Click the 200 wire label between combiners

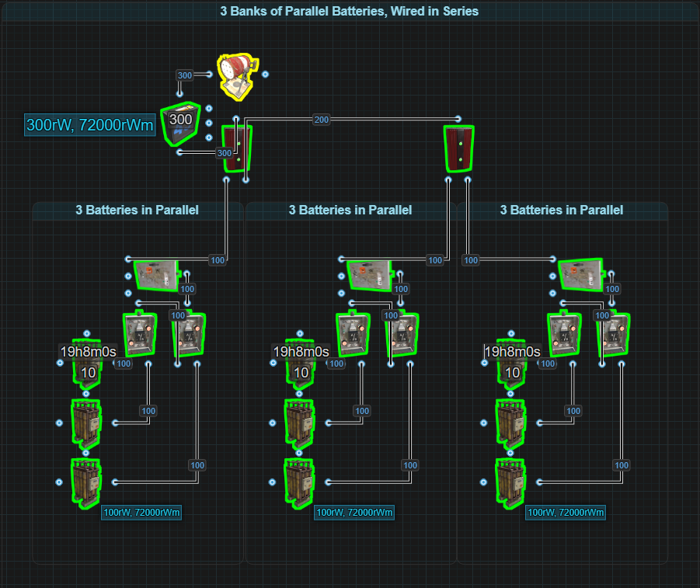(322, 119)
